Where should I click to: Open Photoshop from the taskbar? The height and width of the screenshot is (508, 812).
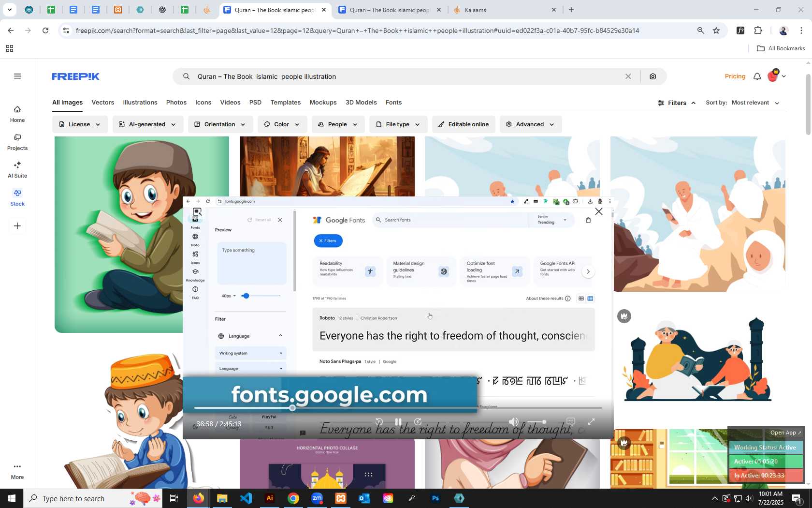[x=435, y=498]
